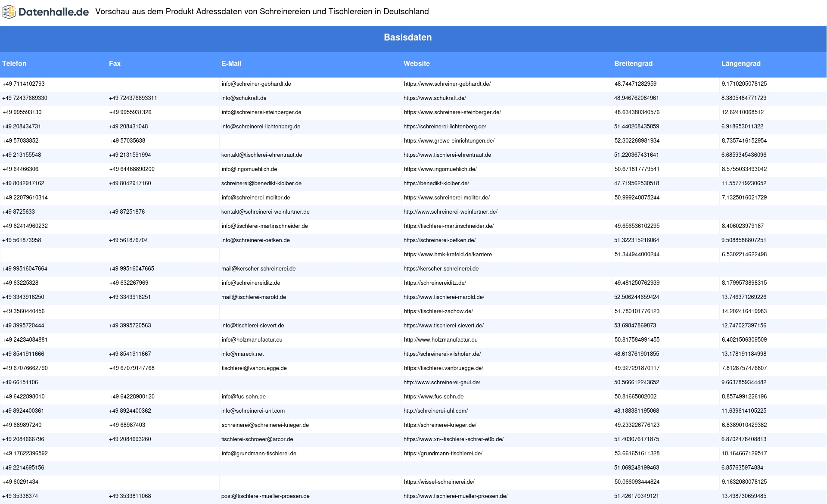
Task: Open http://www.schreinerei-gaul.de/ website cell
Action: coord(442,383)
